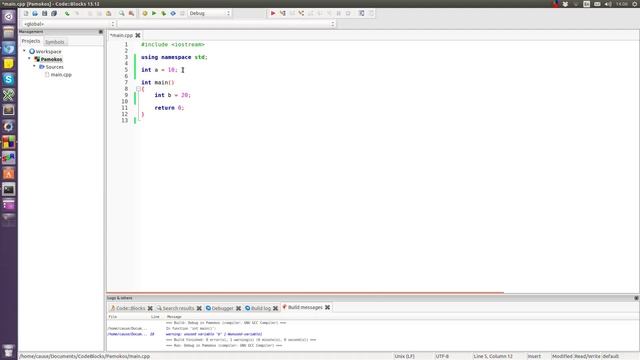
Task: Click the Step into debugger icon
Action: 301,13
